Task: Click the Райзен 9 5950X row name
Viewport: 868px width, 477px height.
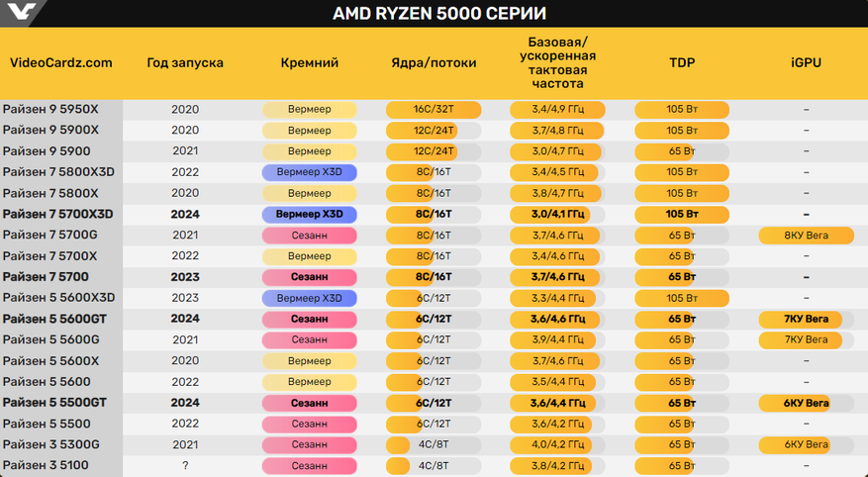Action: [50, 110]
